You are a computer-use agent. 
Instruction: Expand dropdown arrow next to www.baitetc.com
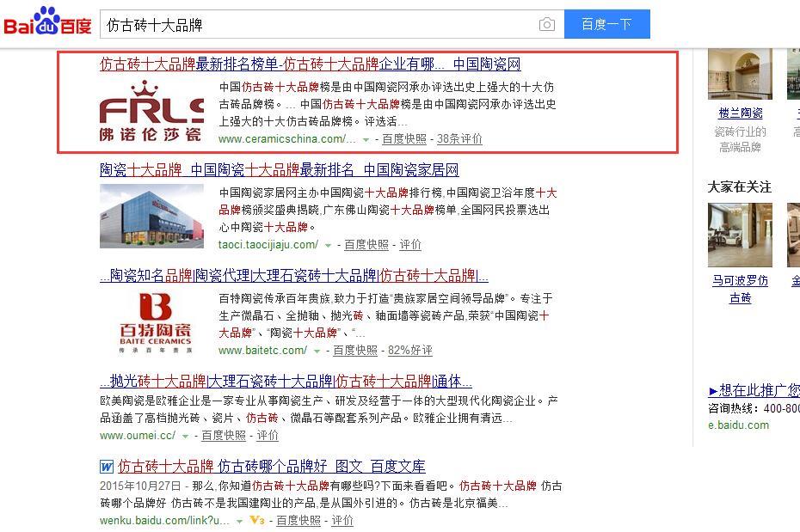click(x=317, y=352)
